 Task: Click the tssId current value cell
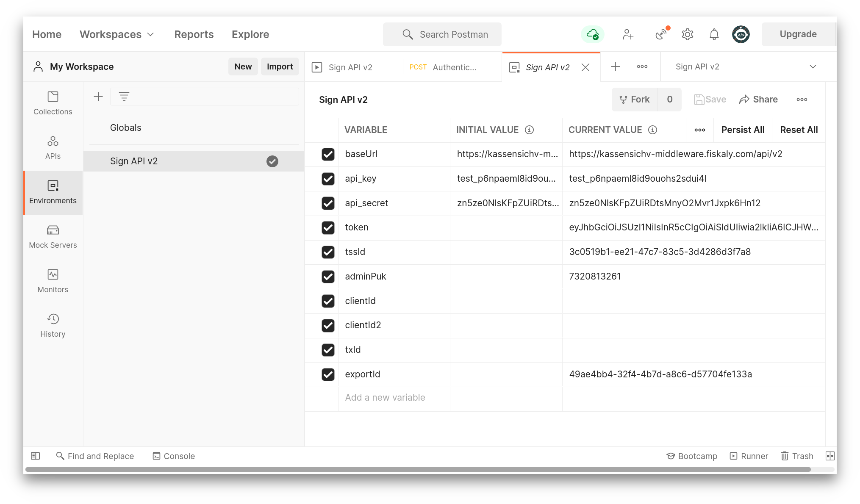click(694, 252)
